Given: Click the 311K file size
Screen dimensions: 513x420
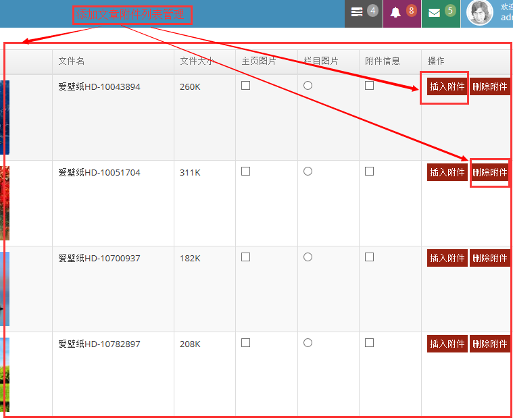Looking at the screenshot, I should click(x=190, y=172).
